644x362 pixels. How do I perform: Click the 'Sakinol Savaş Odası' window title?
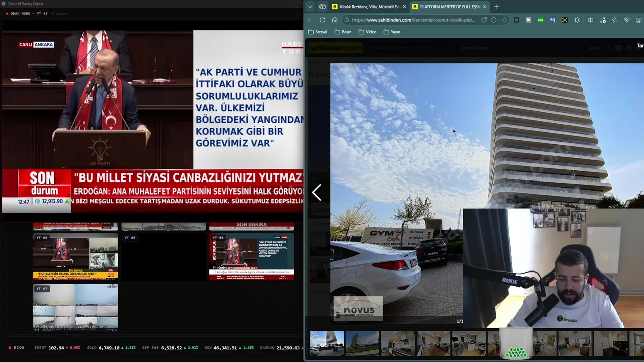point(26,4)
